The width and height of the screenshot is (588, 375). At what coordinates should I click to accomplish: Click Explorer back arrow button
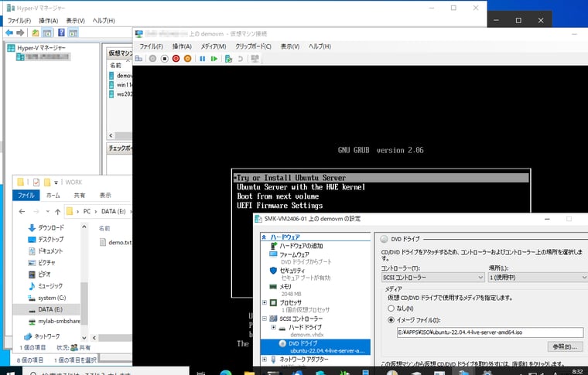click(x=22, y=212)
